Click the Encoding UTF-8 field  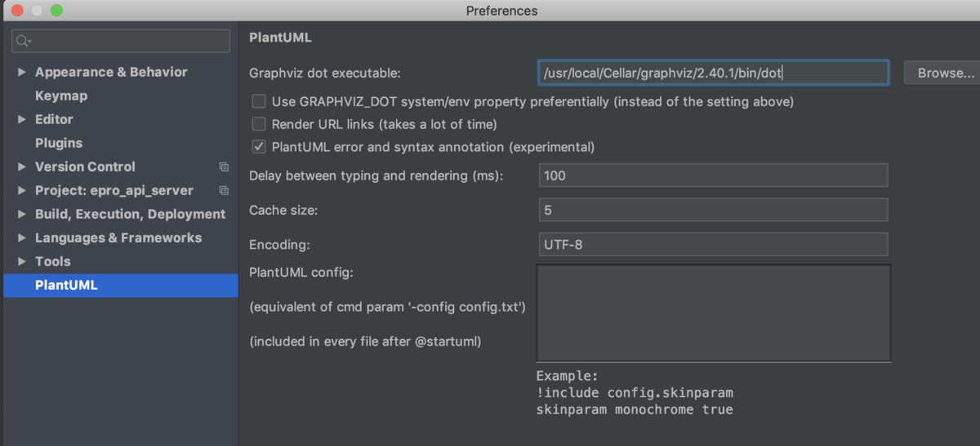coord(714,243)
